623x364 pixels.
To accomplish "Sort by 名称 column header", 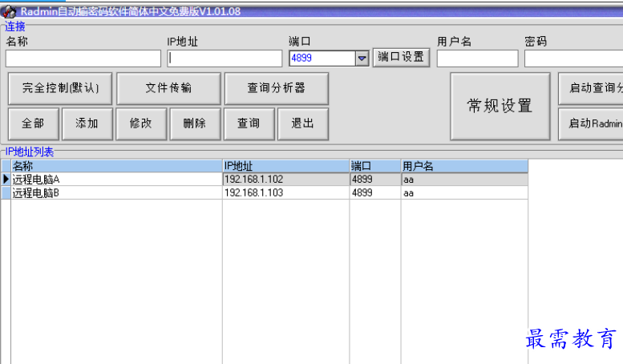I will tap(116, 166).
